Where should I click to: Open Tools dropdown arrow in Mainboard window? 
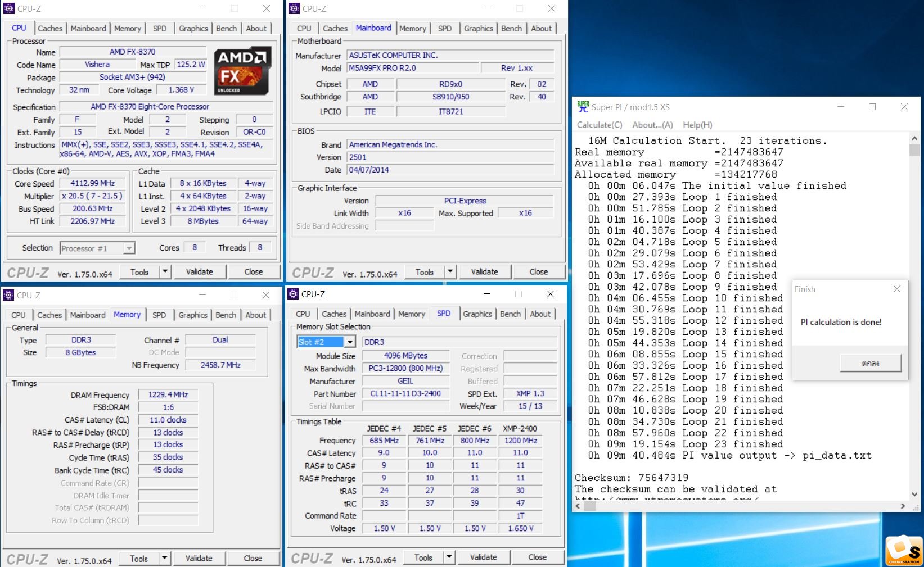point(450,271)
